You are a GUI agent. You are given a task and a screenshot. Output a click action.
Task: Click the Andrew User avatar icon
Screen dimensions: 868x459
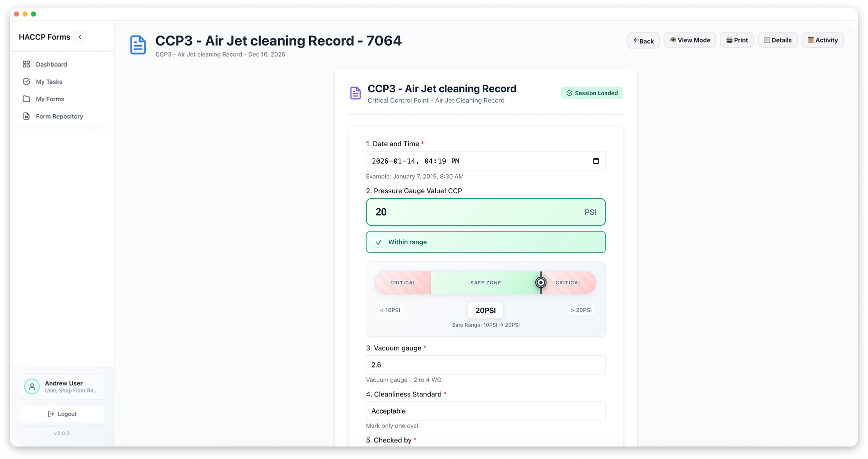pos(32,386)
